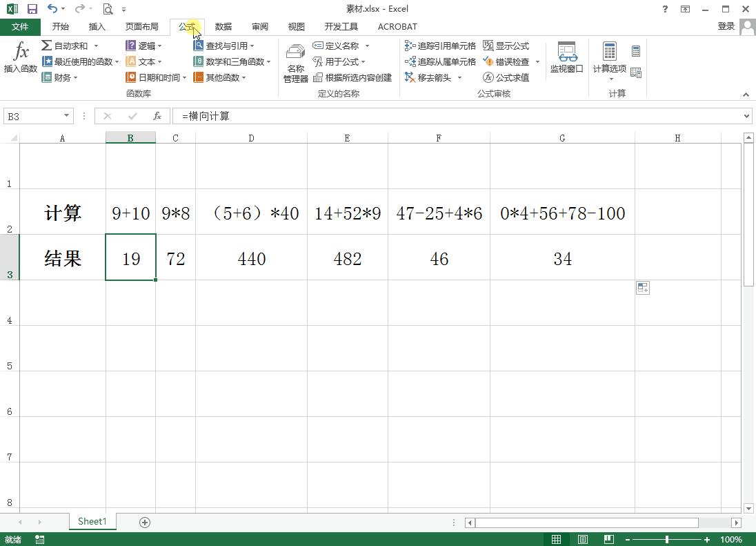Open Math and Trig (数学和三角函数) functions
The image size is (756, 546).
232,61
